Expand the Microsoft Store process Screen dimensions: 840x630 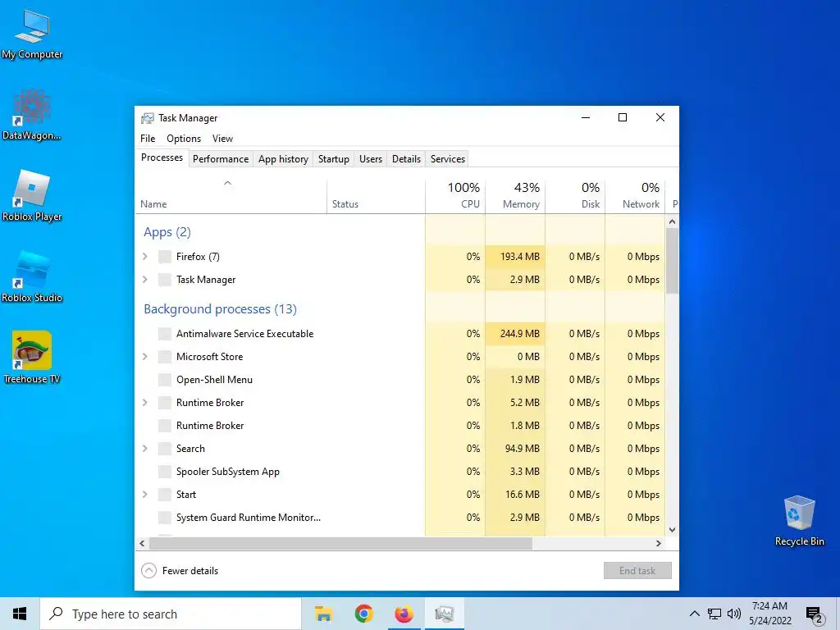(144, 357)
